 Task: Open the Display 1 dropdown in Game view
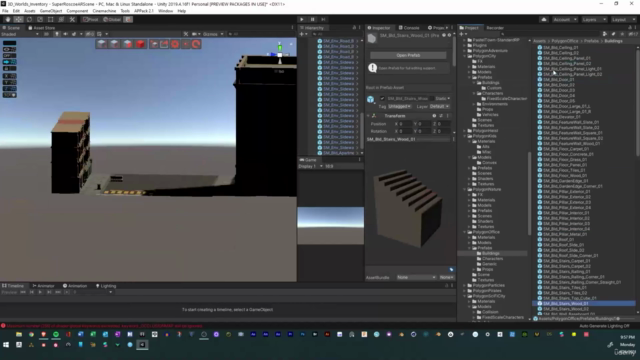[x=311, y=166]
